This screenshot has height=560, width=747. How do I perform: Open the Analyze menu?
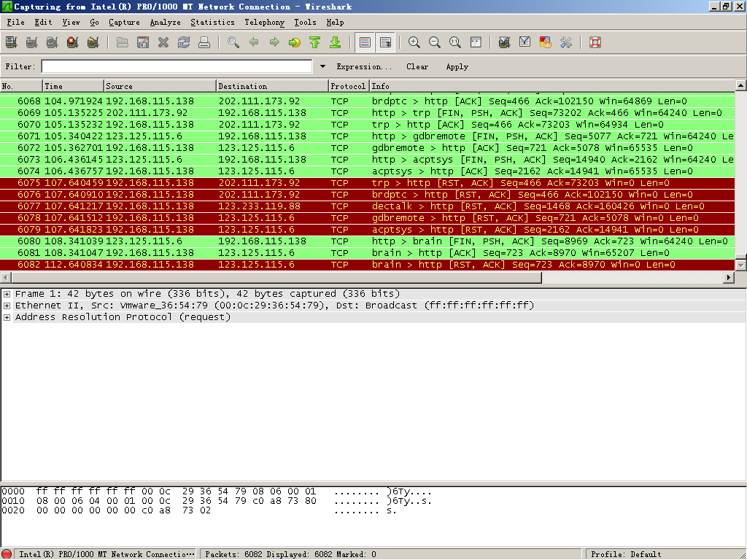(166, 22)
